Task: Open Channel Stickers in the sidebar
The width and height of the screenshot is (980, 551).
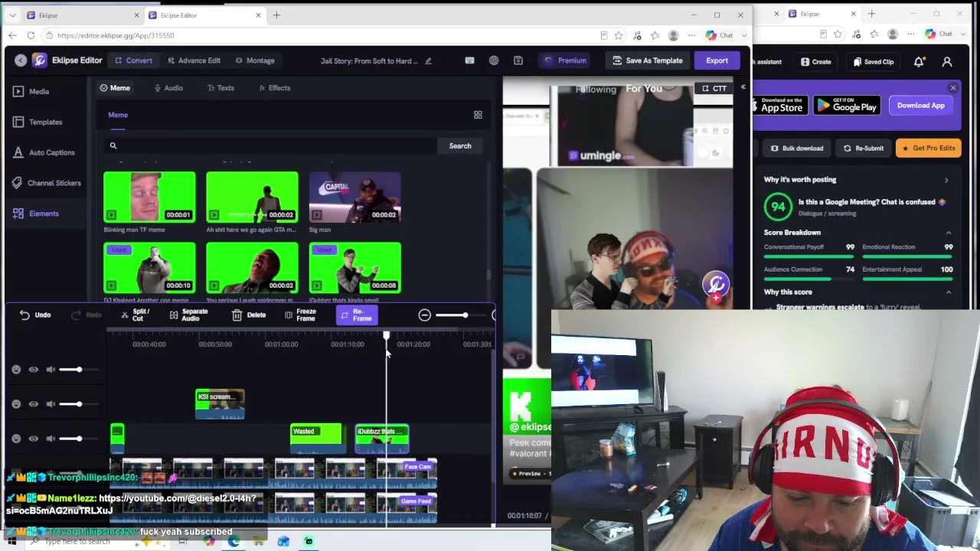Action: [47, 183]
